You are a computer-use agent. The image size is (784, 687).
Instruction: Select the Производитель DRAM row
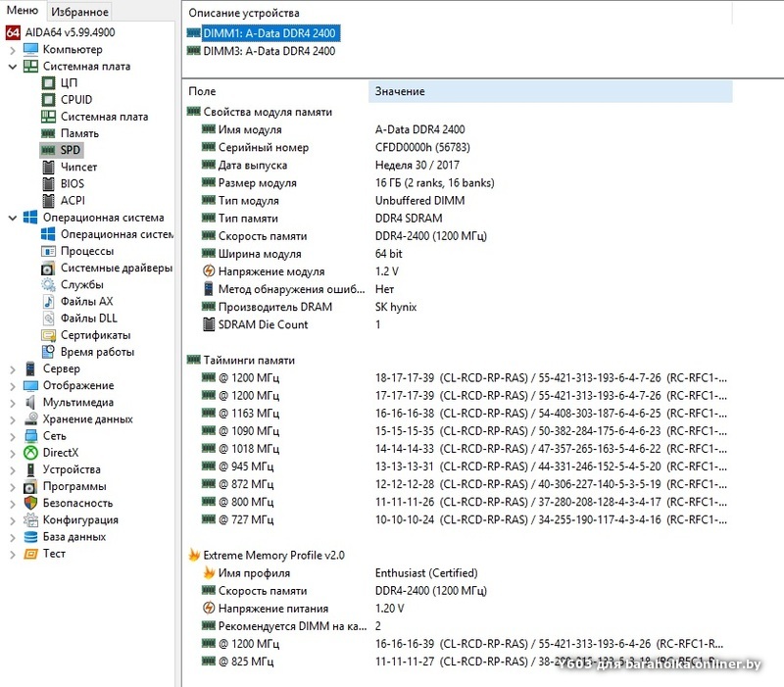(458, 307)
